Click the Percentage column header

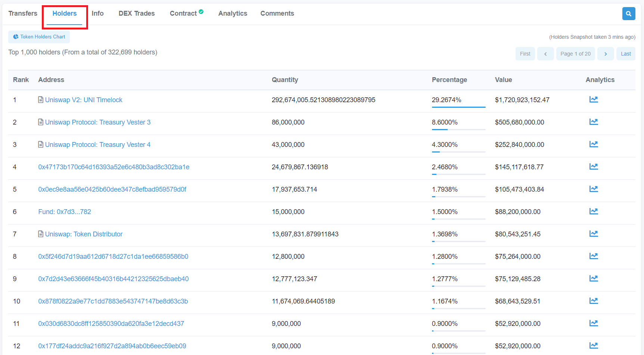click(449, 80)
